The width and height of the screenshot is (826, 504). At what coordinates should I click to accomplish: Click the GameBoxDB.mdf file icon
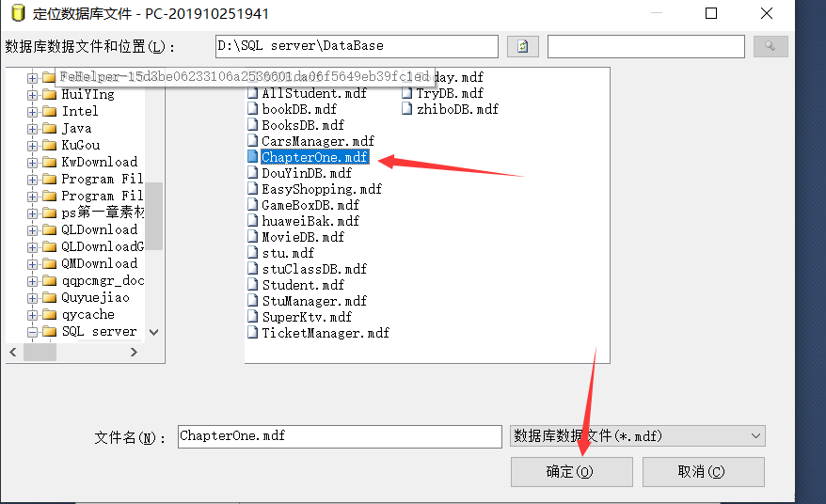(253, 205)
